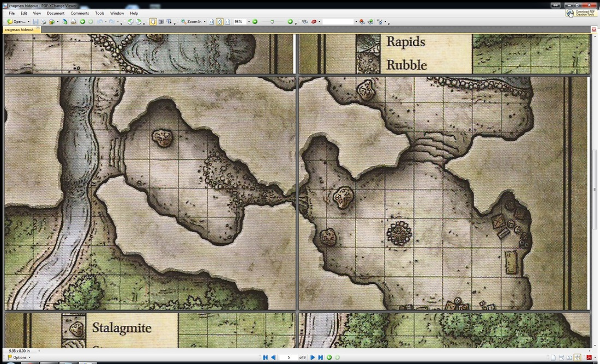Expand the Zoom In tool dropdown
The height and width of the screenshot is (364, 600).
click(205, 22)
